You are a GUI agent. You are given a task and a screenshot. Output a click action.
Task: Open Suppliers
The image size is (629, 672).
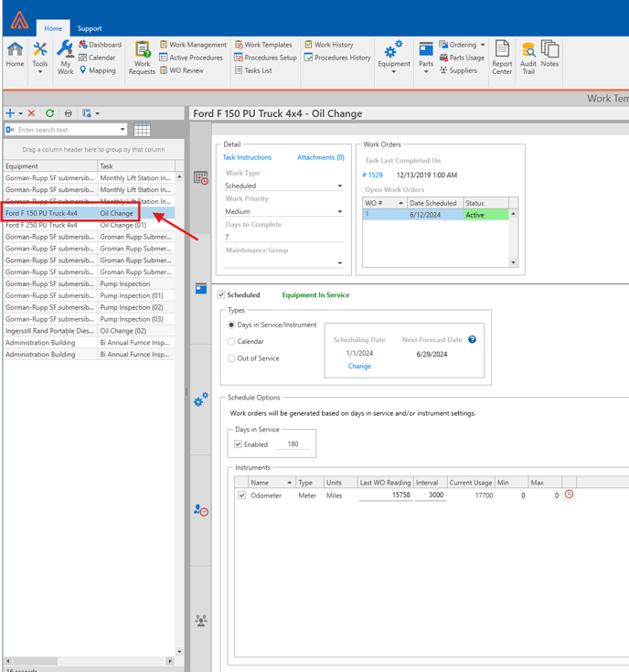(x=458, y=70)
